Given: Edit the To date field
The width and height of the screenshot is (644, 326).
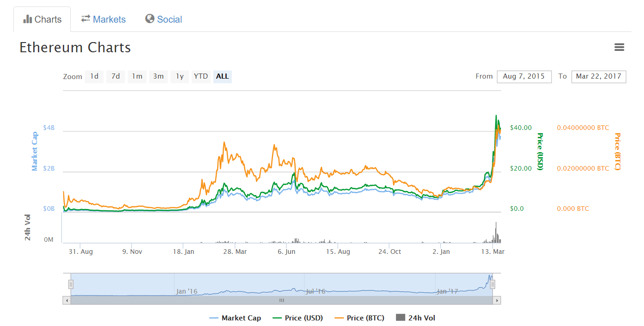Looking at the screenshot, I should click(x=598, y=77).
